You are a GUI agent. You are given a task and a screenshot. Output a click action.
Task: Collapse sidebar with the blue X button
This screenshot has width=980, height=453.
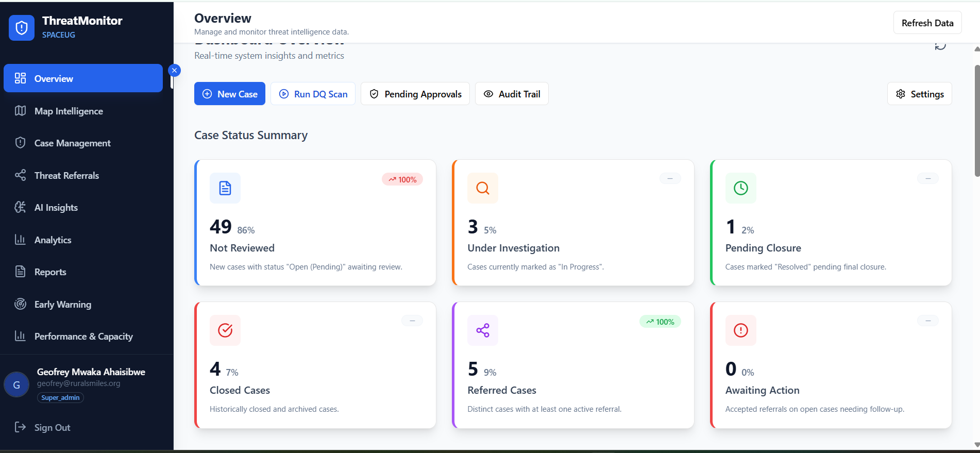(175, 71)
